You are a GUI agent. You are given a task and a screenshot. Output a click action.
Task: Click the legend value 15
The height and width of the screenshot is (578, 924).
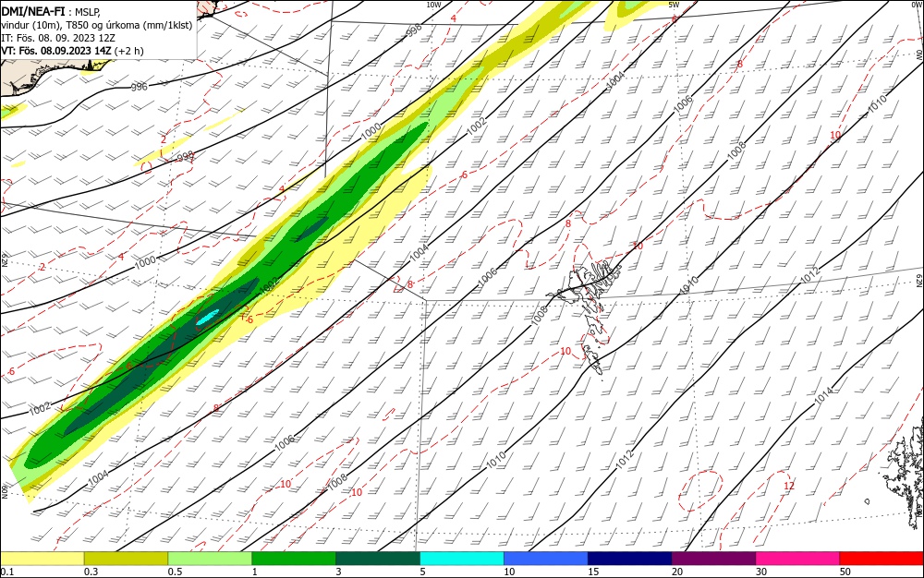coord(593,572)
